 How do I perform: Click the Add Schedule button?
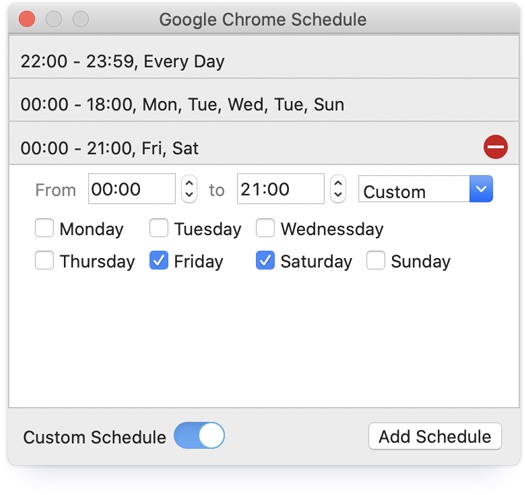click(x=435, y=436)
